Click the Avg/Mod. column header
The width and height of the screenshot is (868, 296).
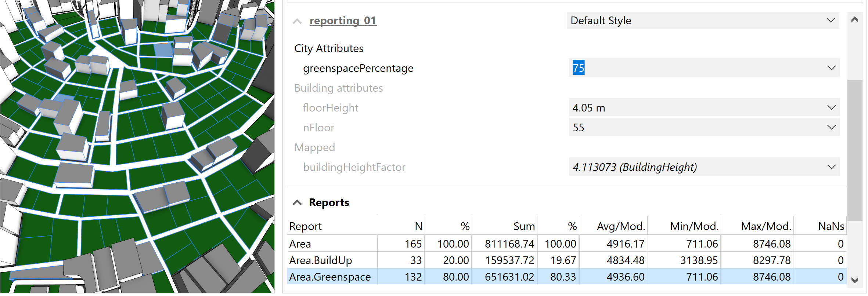click(x=620, y=226)
